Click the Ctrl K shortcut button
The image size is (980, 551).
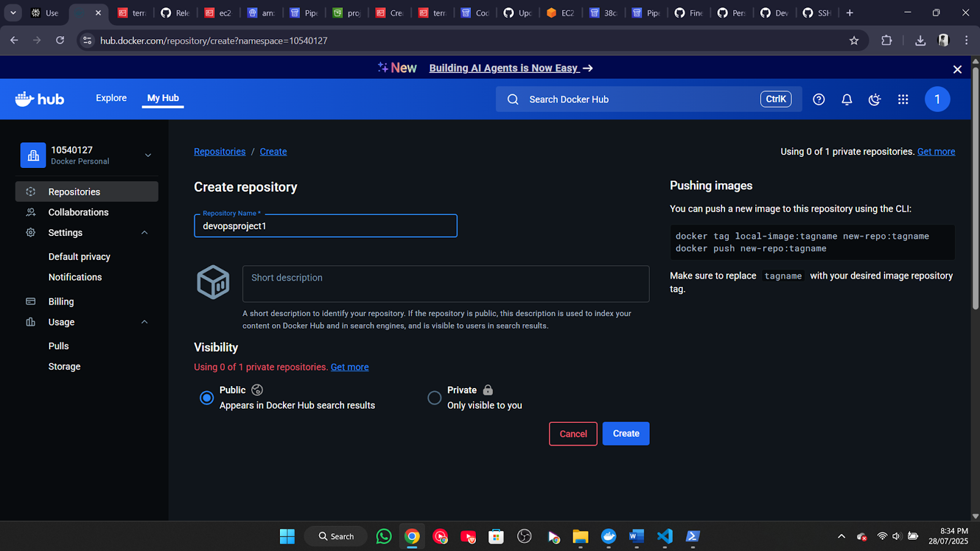pyautogui.click(x=776, y=99)
